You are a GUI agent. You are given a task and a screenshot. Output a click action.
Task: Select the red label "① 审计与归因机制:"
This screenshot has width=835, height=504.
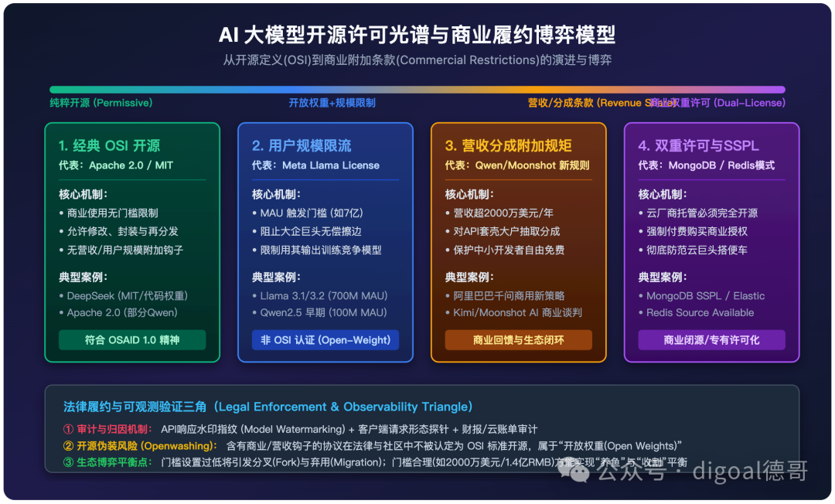click(108, 430)
